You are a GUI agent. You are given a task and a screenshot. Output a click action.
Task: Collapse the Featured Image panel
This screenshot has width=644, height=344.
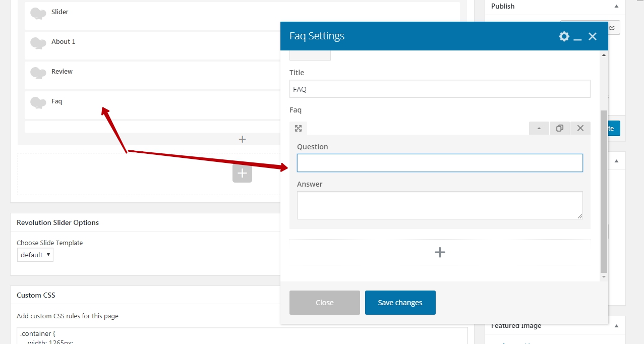pyautogui.click(x=616, y=326)
